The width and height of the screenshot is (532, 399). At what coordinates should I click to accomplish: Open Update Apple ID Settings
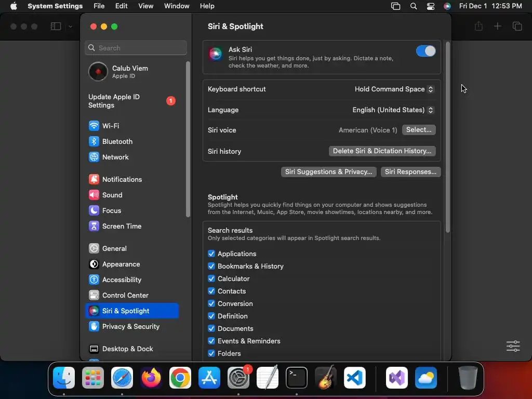131,101
